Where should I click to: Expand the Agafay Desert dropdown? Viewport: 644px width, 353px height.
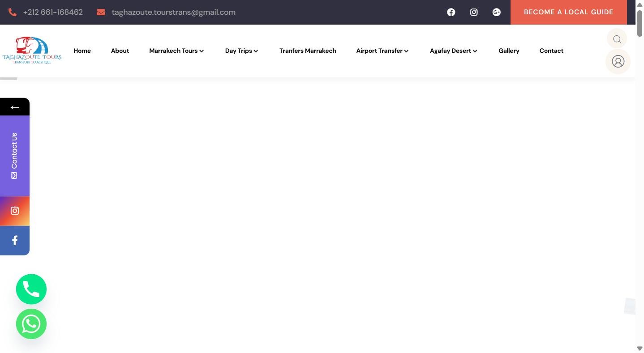coord(454,51)
